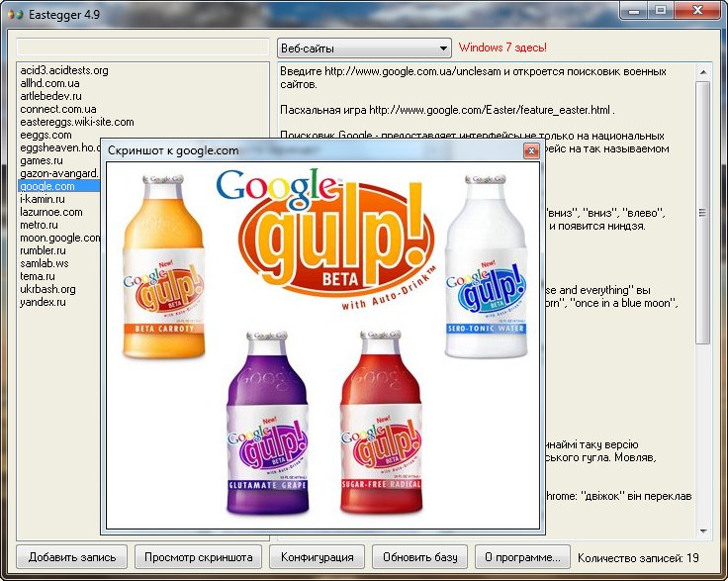Screen dimensions: 728x581
Task: Click the description panel scrollbar thumb
Action: click(703, 213)
